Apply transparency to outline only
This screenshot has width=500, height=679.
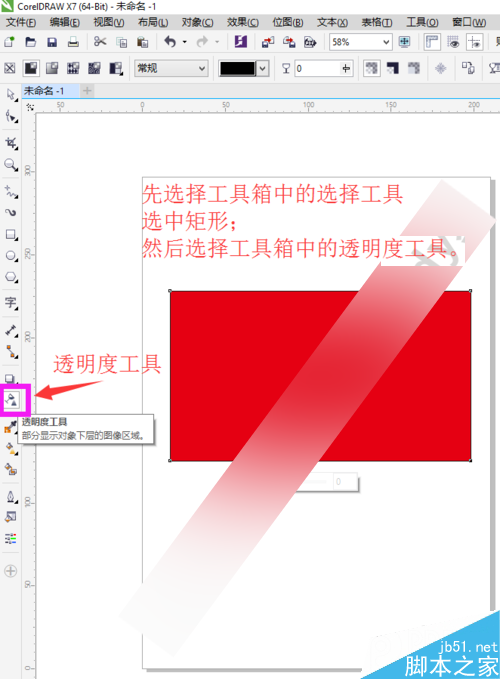(414, 68)
